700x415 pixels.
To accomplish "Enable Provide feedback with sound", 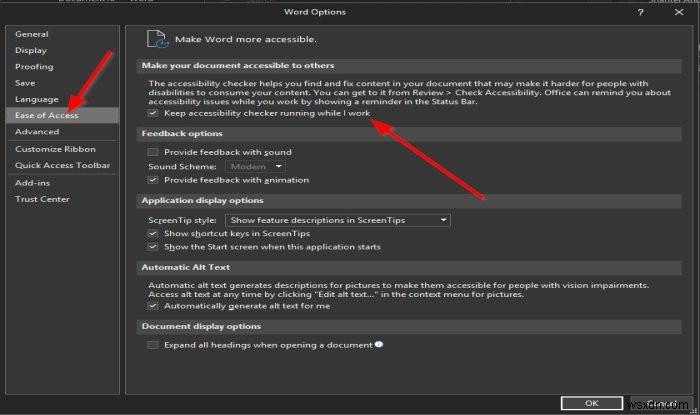I will 153,151.
